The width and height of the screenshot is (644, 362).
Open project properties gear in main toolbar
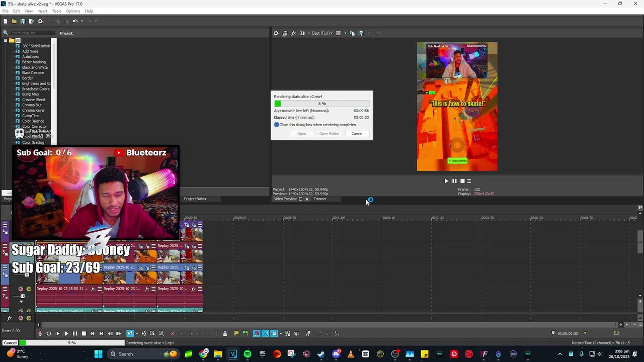click(x=40, y=21)
